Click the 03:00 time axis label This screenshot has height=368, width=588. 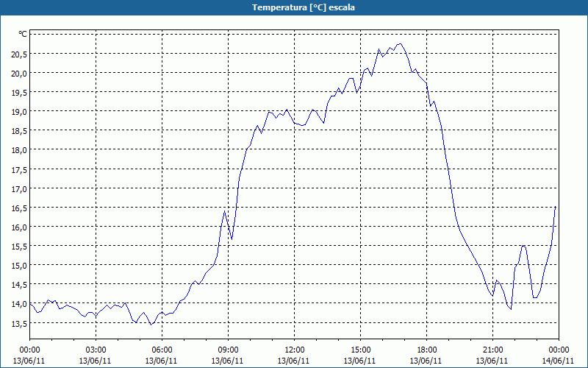point(96,350)
